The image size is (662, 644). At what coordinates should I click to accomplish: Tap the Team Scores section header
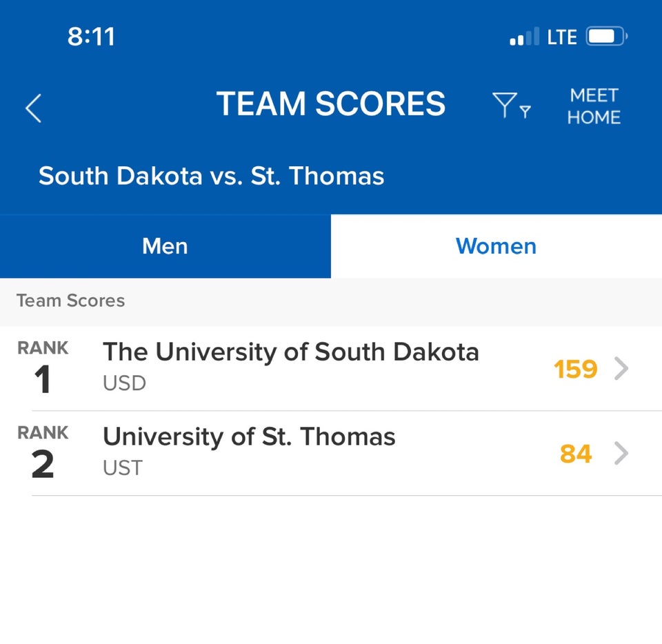point(70,301)
